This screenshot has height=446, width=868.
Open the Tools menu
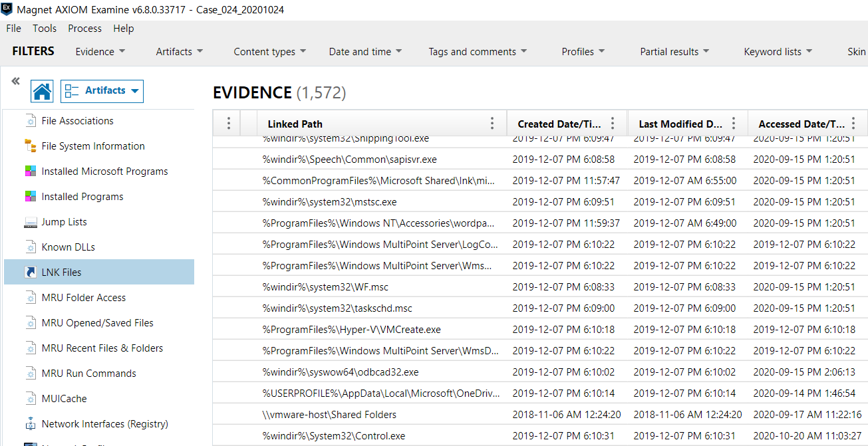(x=45, y=29)
